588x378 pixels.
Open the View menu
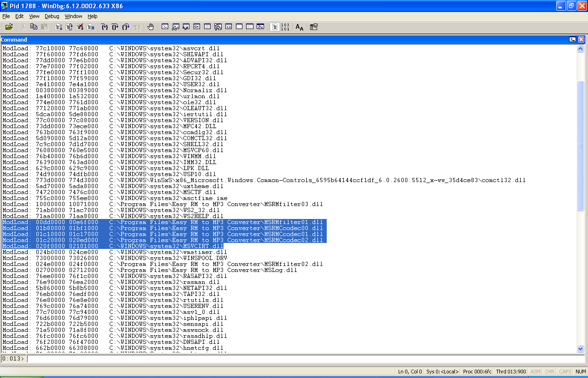pos(34,16)
